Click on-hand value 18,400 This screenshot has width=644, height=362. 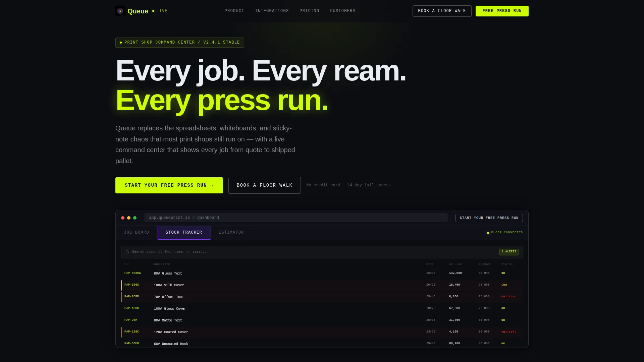coord(454,285)
